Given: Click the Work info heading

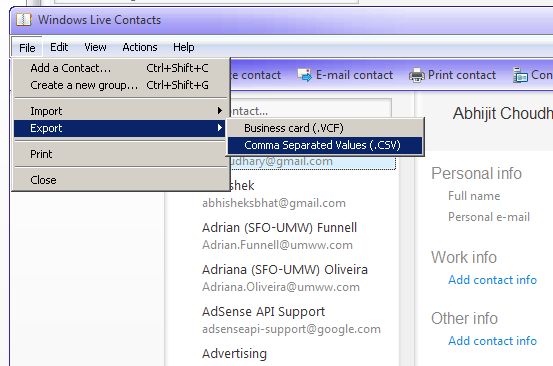Looking at the screenshot, I should pyautogui.click(x=464, y=257).
